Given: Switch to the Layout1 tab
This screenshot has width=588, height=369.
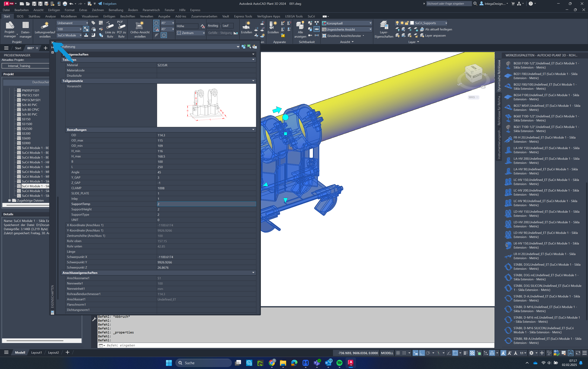Looking at the screenshot, I should [x=36, y=353].
